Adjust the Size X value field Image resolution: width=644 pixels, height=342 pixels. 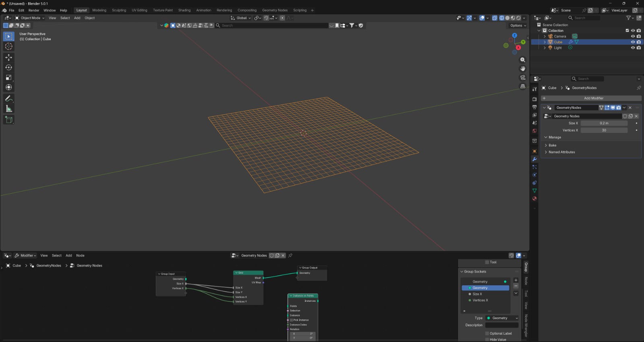[604, 123]
